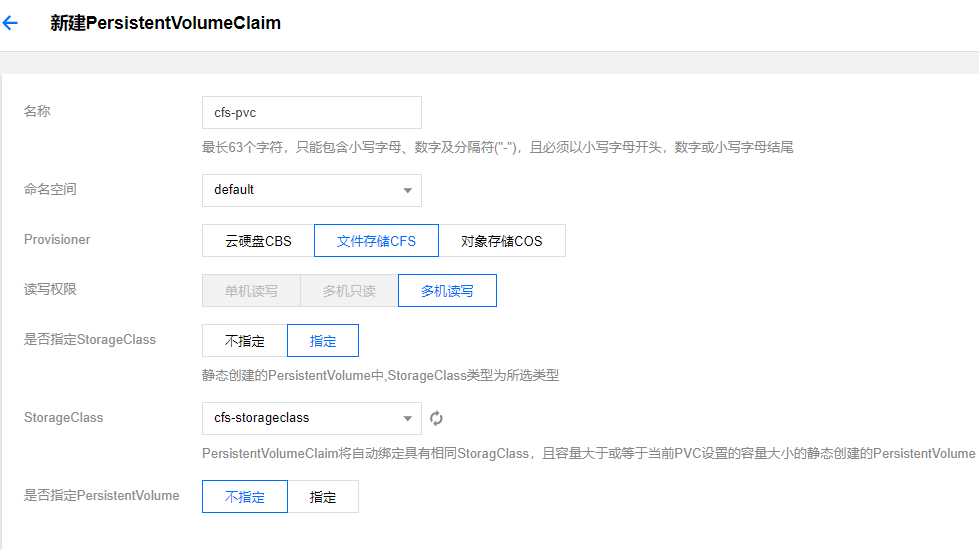Select 不指定 for StorageClass option

pos(245,340)
